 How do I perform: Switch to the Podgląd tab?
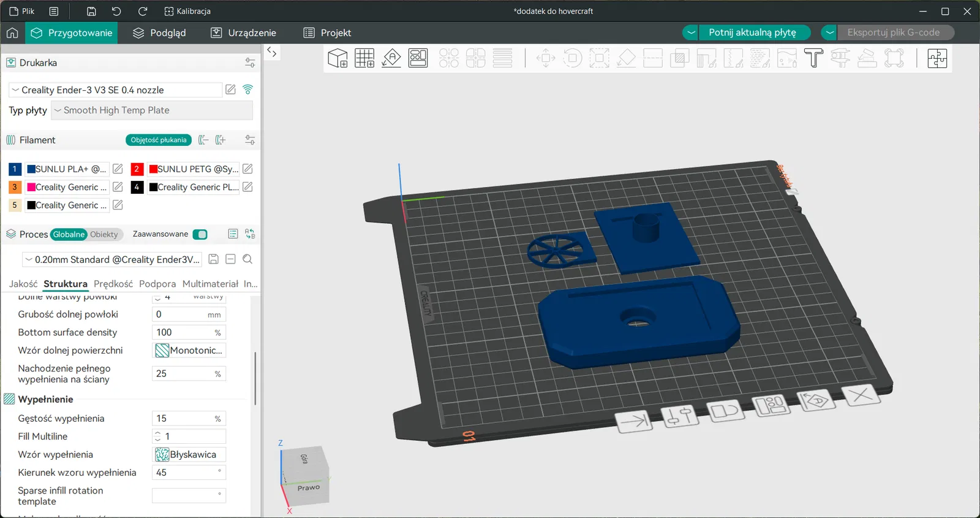coord(159,33)
